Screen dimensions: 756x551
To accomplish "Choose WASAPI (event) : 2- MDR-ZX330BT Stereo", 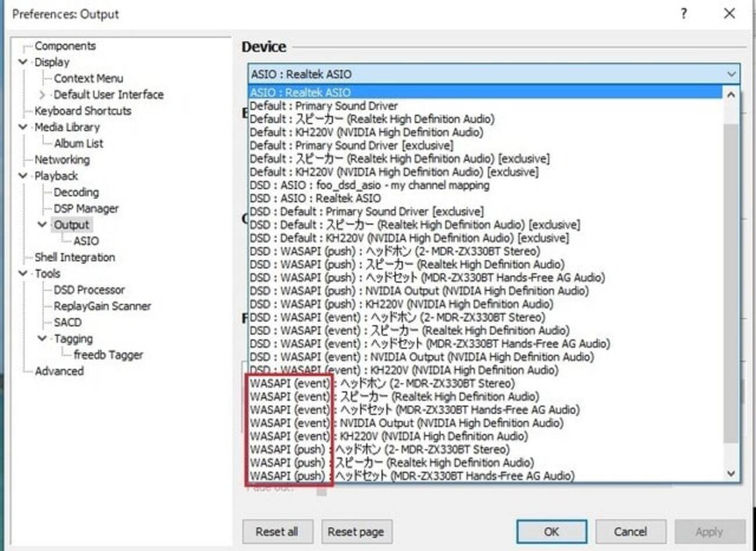I will (x=486, y=383).
